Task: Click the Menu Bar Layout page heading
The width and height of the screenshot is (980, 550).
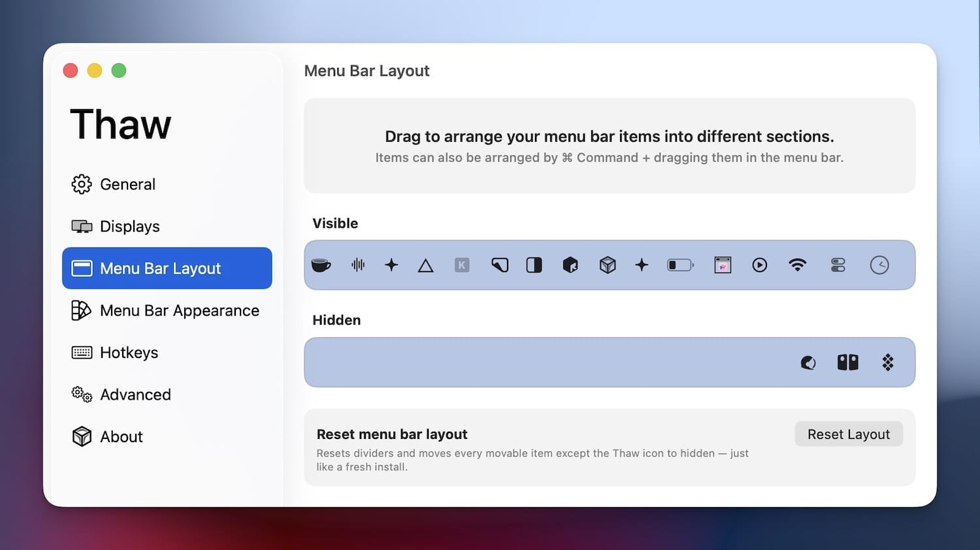Action: pyautogui.click(x=367, y=71)
